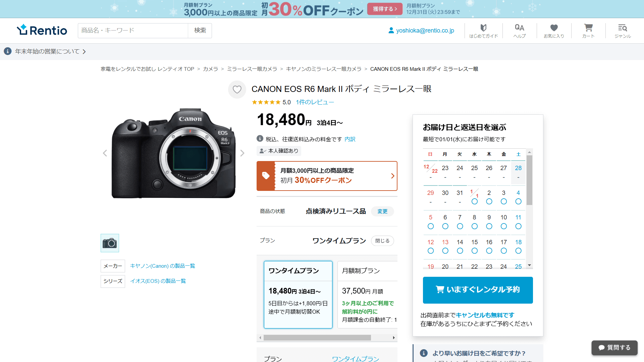Screen dimensions: 644x362
Task: Click the five-star rating stars
Action: pos(266,102)
